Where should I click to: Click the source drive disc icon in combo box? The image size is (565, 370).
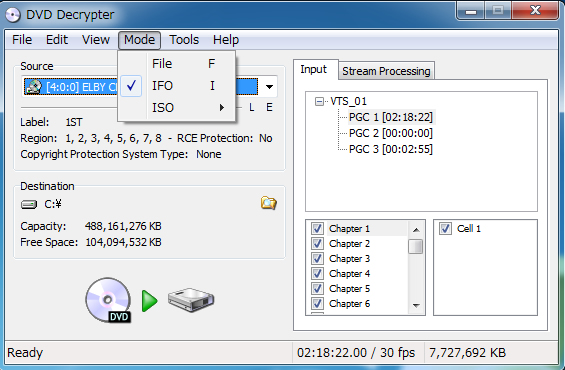click(33, 87)
